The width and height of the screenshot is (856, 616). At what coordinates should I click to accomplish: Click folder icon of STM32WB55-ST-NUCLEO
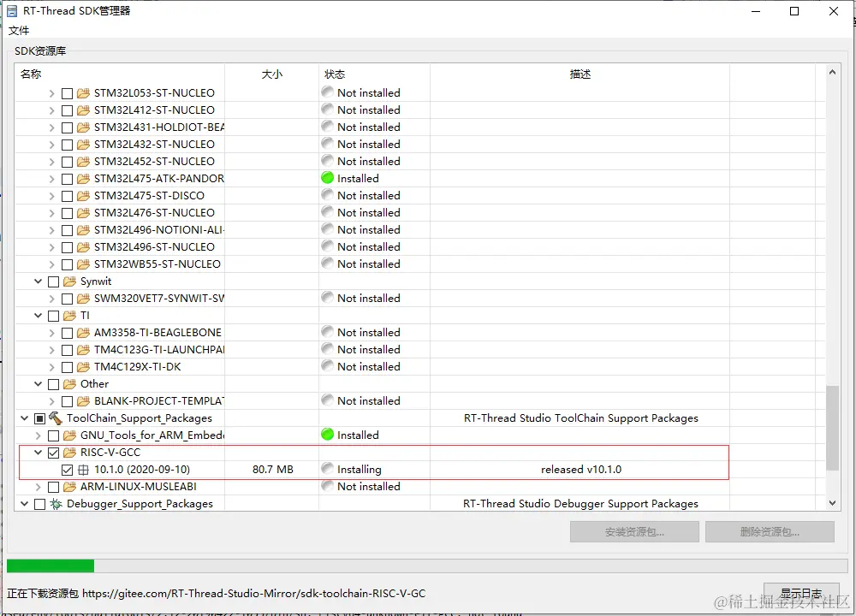83,264
